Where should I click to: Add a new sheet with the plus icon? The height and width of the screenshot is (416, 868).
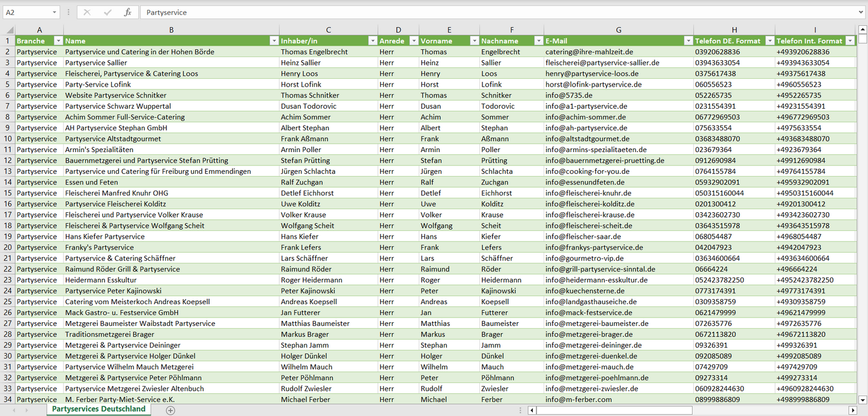point(171,410)
